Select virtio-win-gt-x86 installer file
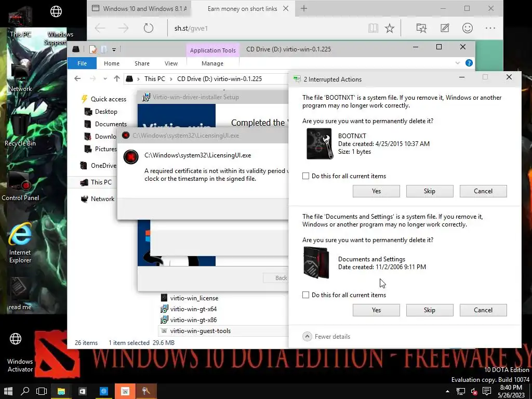The width and height of the screenshot is (532, 399). [x=189, y=320]
